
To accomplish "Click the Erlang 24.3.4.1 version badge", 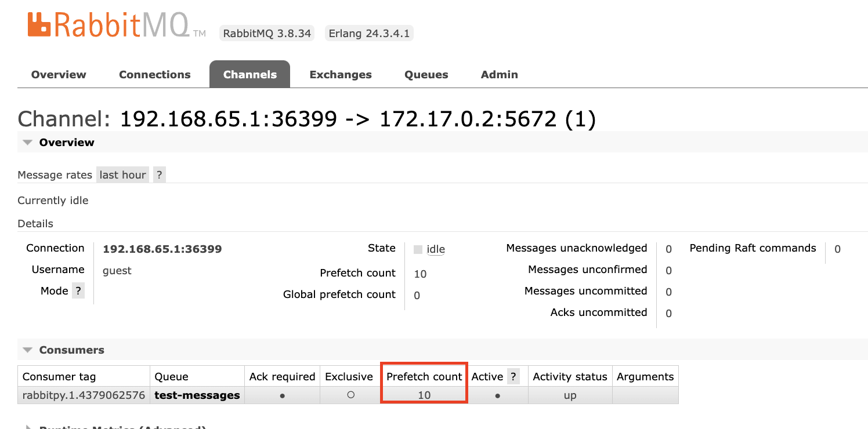I will pos(369,33).
